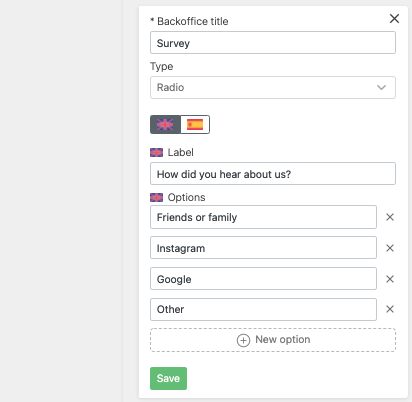Image resolution: width=412 pixels, height=402 pixels.
Task: Expand the Type chevron arrow
Action: click(x=381, y=87)
